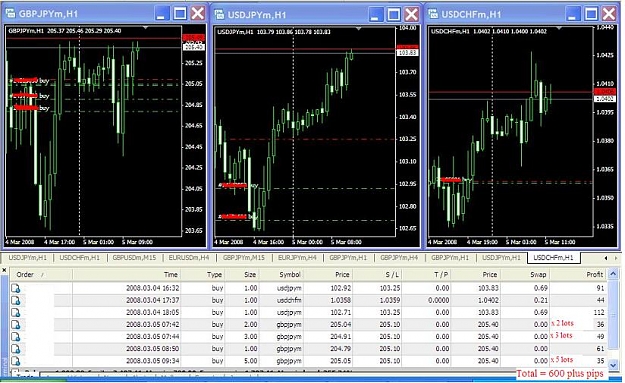Image resolution: width=625 pixels, height=383 pixels.
Task: Select the time cell 2008.03.04 16:32
Action: click(152, 288)
